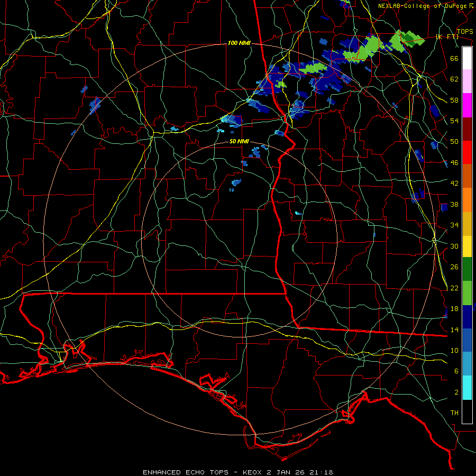Click the navy blue legend swatch
This screenshot has width=476, height=476.
pos(467,317)
